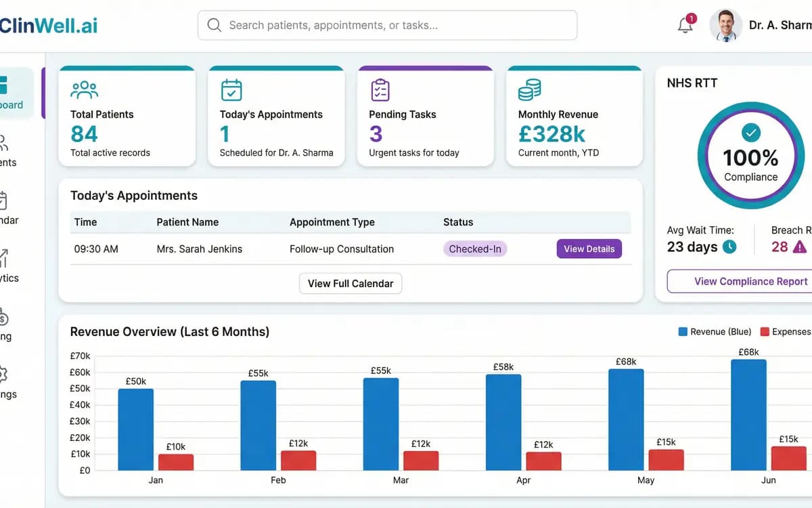Viewport: 812px width, 508px height.
Task: Click the Total Patients people icon
Action: [84, 89]
